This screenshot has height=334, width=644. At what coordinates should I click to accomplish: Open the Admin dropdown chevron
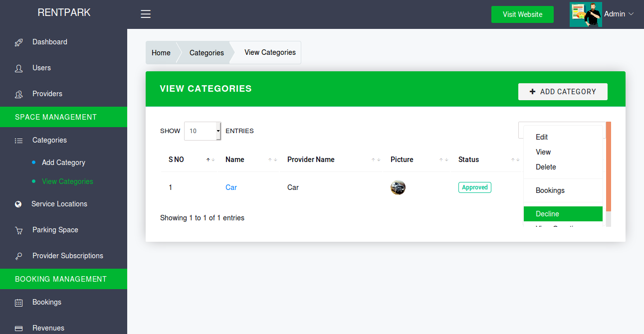(x=631, y=14)
